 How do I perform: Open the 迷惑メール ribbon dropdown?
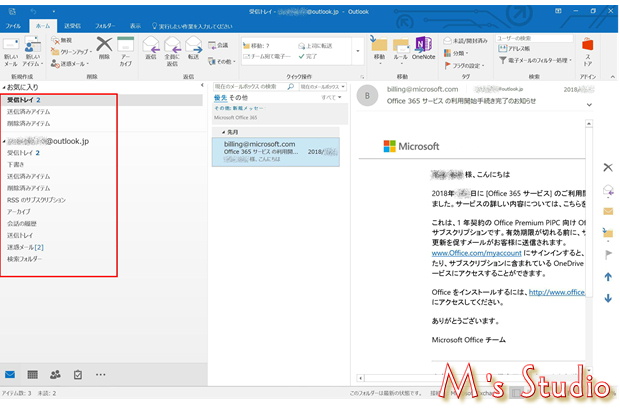70,63
